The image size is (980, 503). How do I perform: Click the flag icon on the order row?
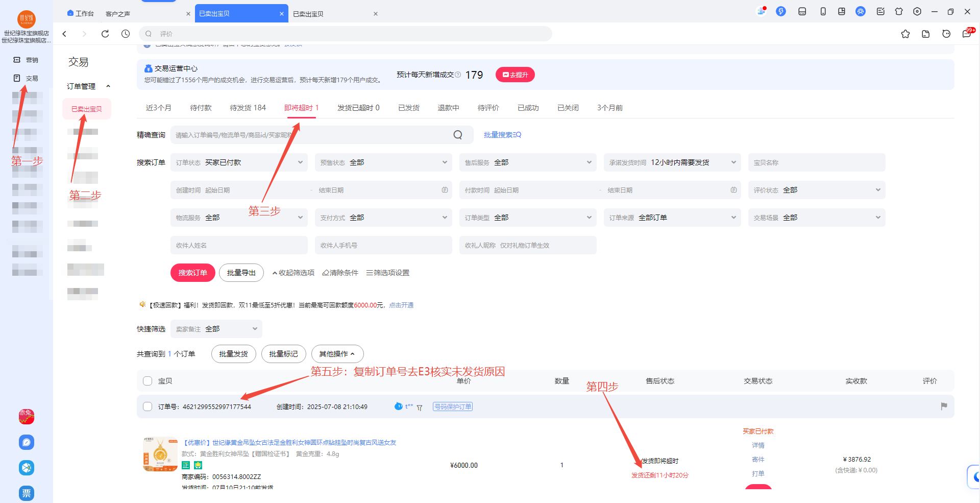coord(944,406)
